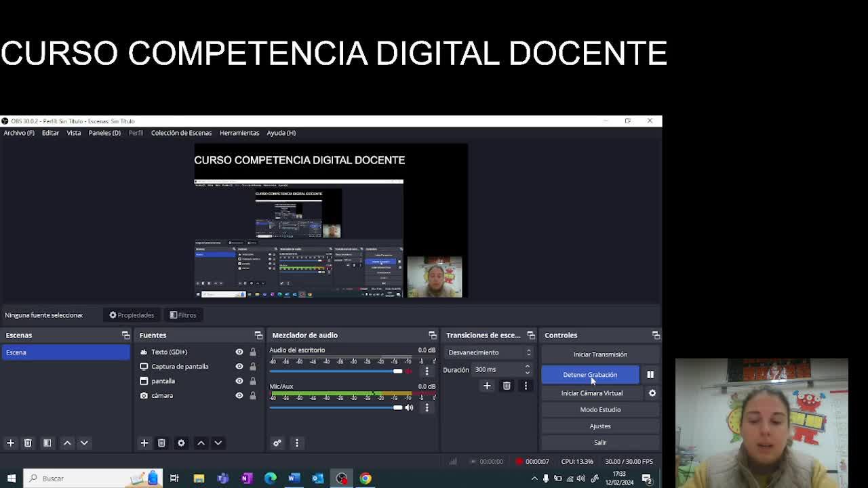Mute the Mic/Aux speaker icon
The width and height of the screenshot is (868, 488).
(409, 407)
